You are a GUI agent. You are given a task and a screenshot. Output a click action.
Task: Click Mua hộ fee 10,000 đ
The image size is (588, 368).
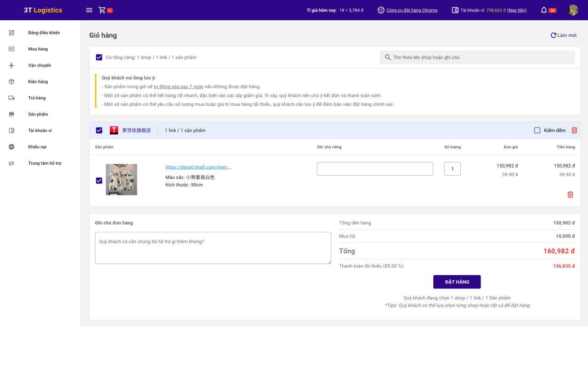(565, 236)
